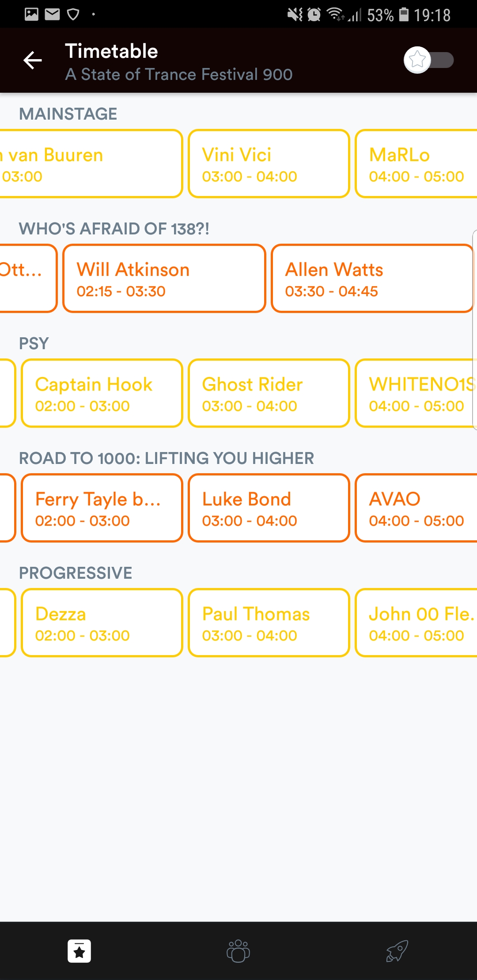Tap the mail notification icon
This screenshot has width=477, height=980.
click(52, 15)
